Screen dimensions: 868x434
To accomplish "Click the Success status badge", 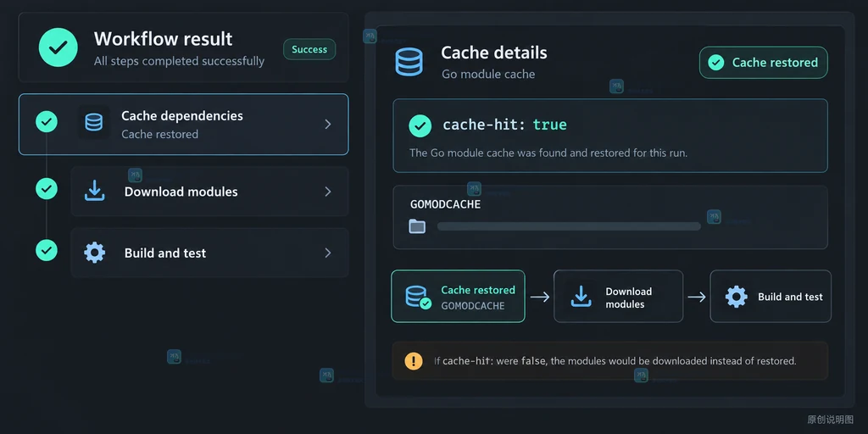I will (309, 49).
